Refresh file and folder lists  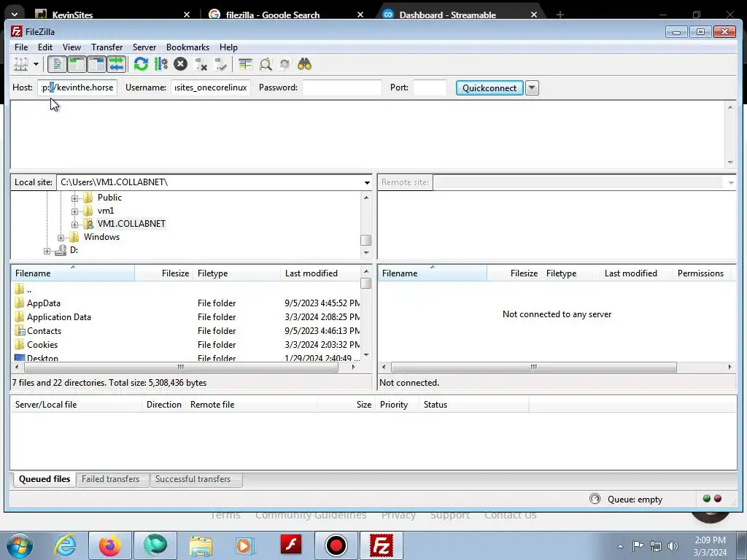click(x=141, y=64)
